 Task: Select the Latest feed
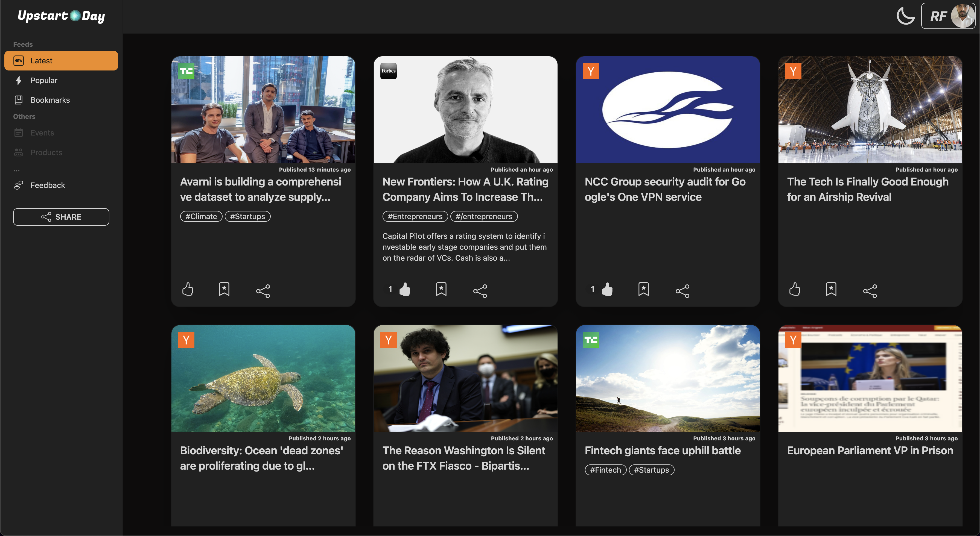tap(61, 60)
